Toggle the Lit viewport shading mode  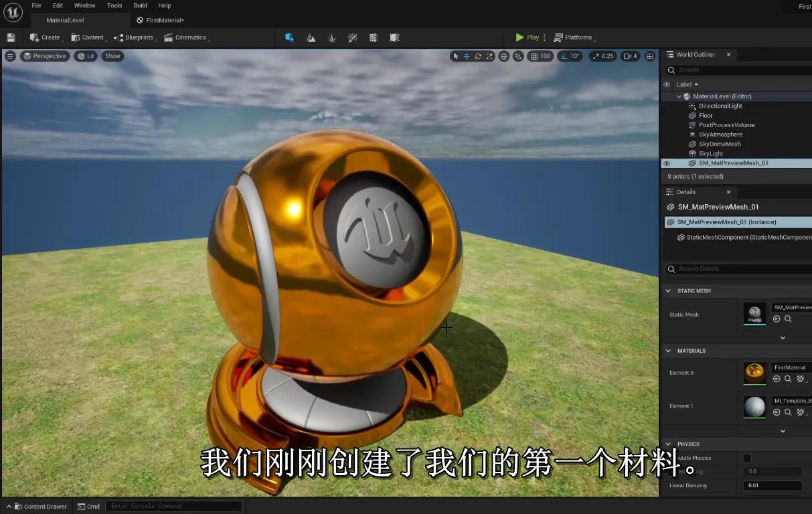[x=85, y=56]
